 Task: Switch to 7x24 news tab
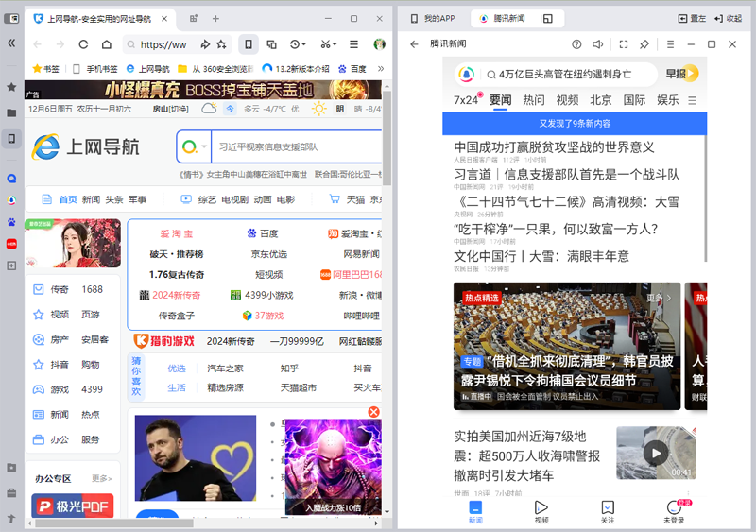tap(466, 100)
